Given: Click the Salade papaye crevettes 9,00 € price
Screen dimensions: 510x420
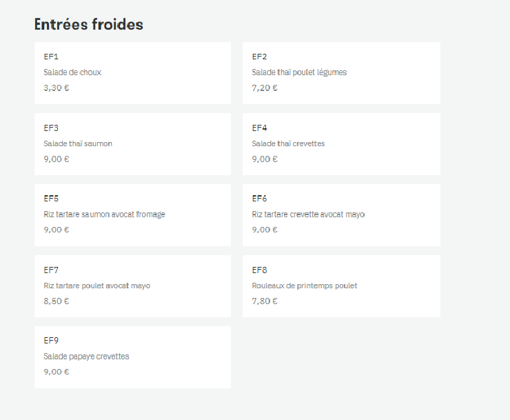Looking at the screenshot, I should coord(57,372).
